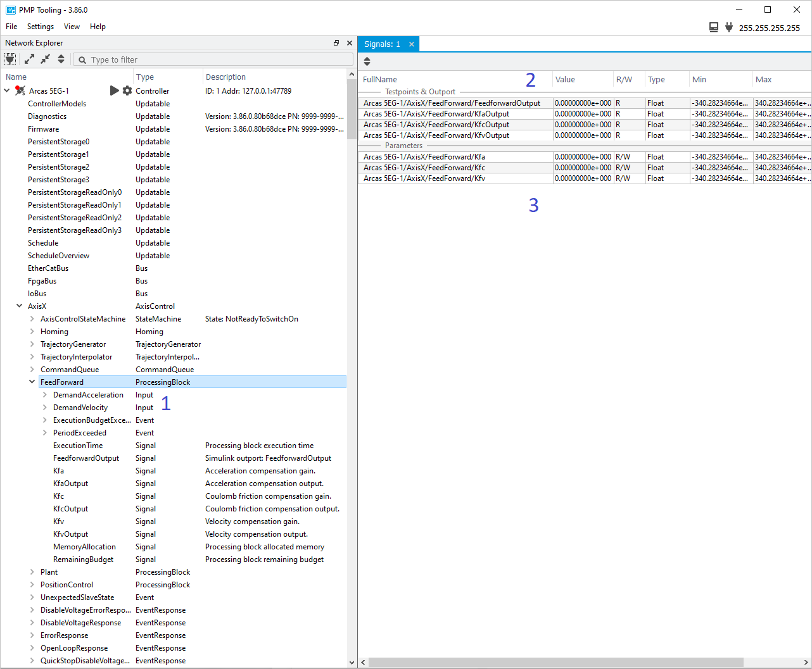The height and width of the screenshot is (669, 812).
Task: Click the 255.255.255.255 IP address link
Action: 769,28
